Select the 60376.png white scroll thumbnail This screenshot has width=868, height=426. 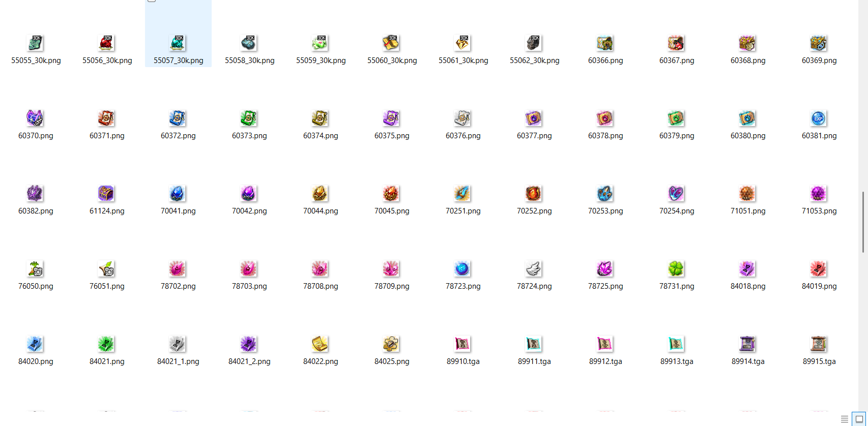(462, 118)
